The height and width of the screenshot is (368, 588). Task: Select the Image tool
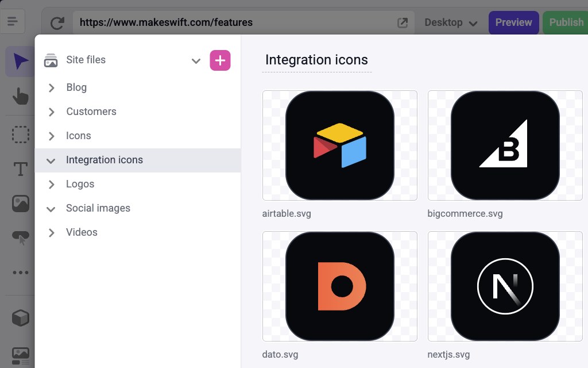click(20, 204)
